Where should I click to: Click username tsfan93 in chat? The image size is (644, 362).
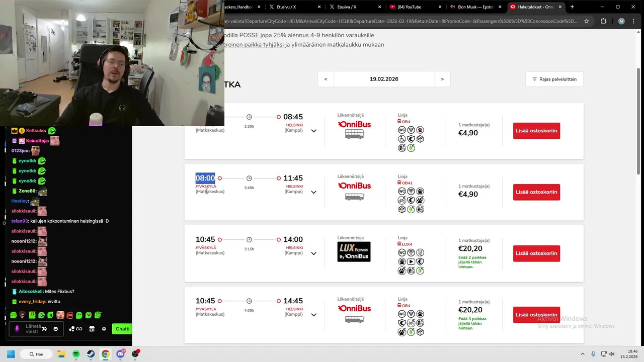[20, 221]
